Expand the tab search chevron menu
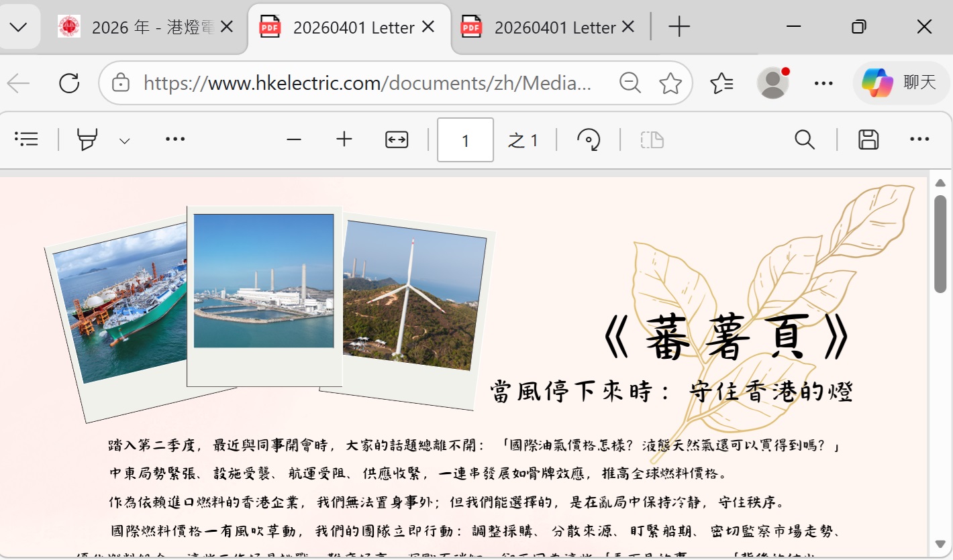Viewport: 953px width, 560px height. 19,27
